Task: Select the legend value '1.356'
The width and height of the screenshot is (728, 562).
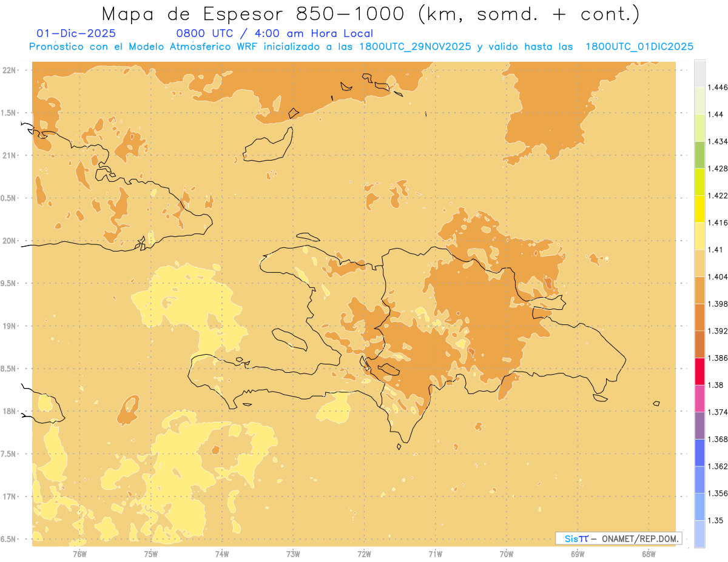Action: (718, 493)
